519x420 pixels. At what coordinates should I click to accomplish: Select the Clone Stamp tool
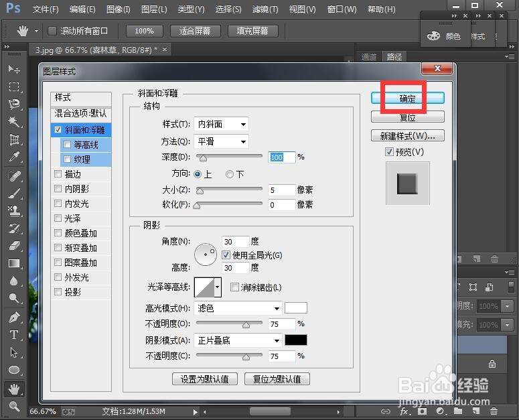[14, 211]
